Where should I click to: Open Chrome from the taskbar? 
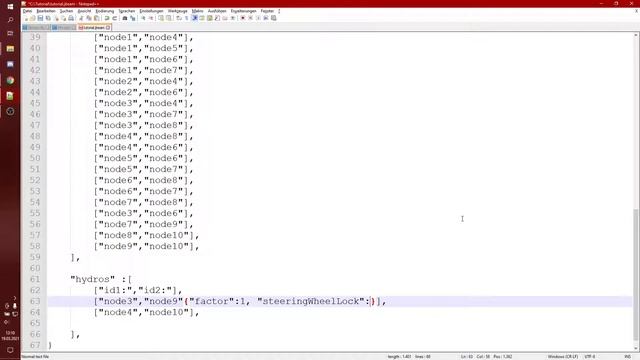tap(10, 80)
